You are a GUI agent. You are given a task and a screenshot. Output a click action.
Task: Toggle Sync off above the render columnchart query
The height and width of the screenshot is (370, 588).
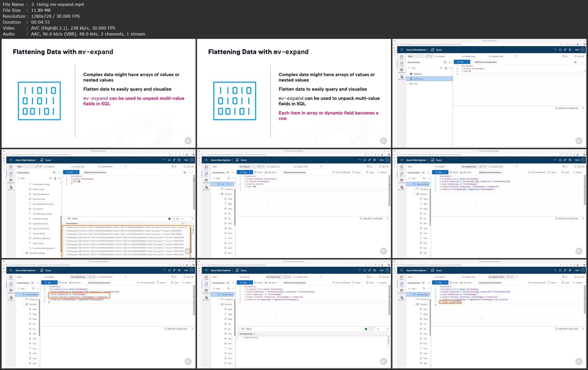(579, 277)
